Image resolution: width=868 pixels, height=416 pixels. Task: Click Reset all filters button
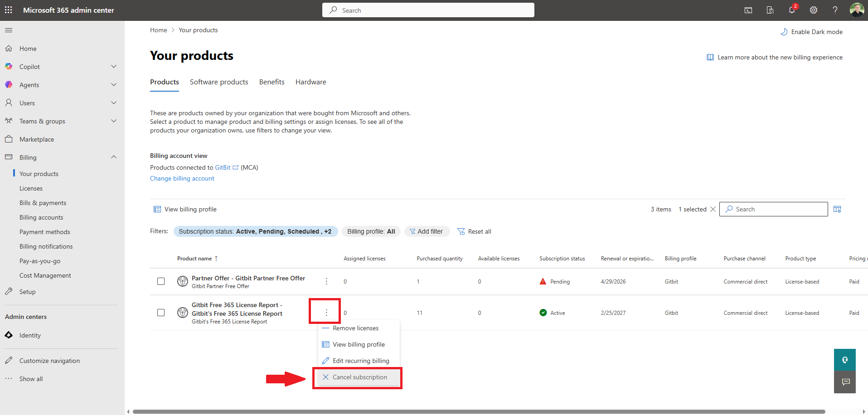pyautogui.click(x=474, y=231)
